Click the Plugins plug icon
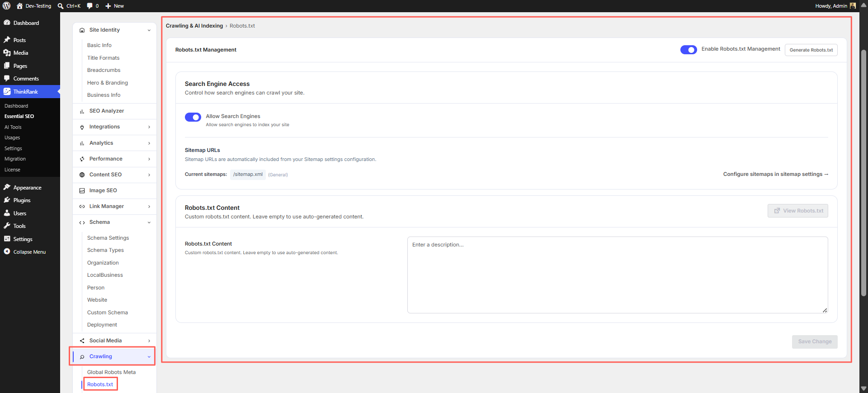This screenshot has height=393, width=868. (7, 200)
